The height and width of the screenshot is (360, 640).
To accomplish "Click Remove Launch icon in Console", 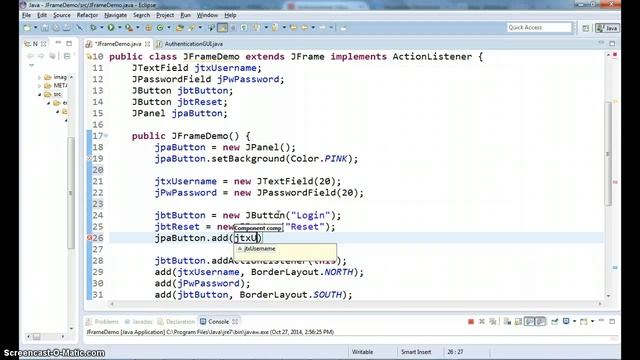I will [x=482, y=322].
